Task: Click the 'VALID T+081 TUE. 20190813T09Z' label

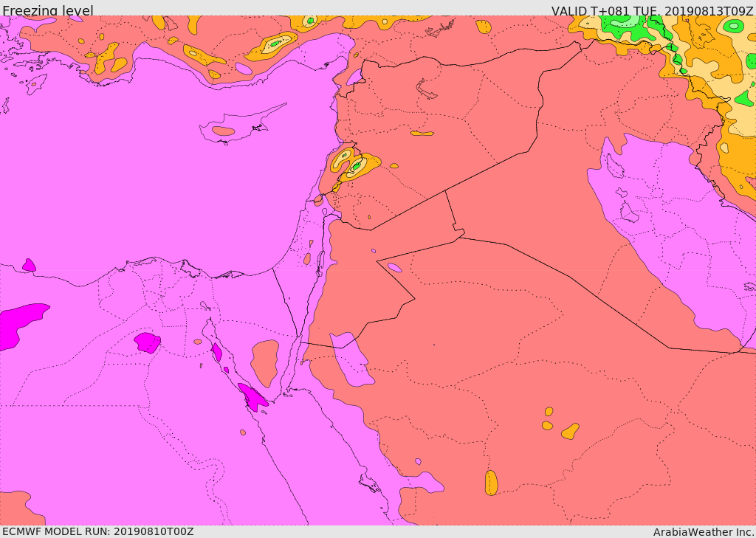Action: [653, 10]
